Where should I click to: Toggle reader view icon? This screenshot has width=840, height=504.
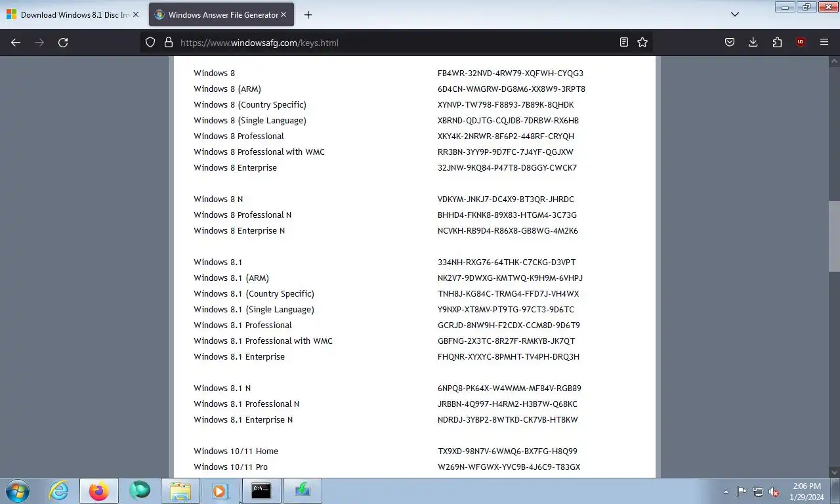click(x=624, y=42)
